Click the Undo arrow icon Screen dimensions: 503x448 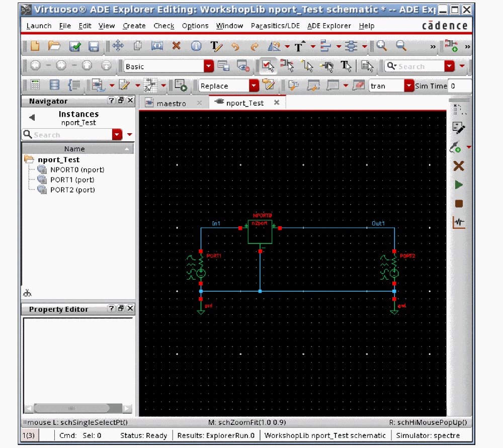(x=235, y=46)
